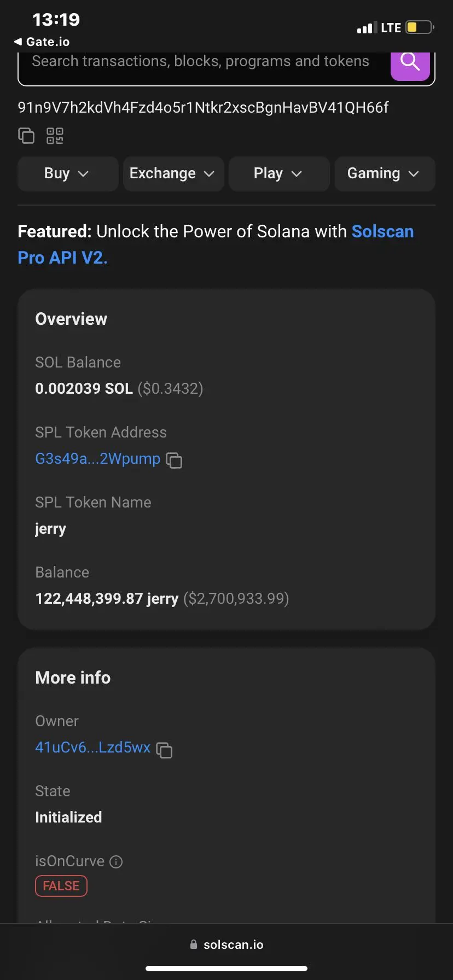
Task: Show QR code for account address
Action: tap(55, 136)
